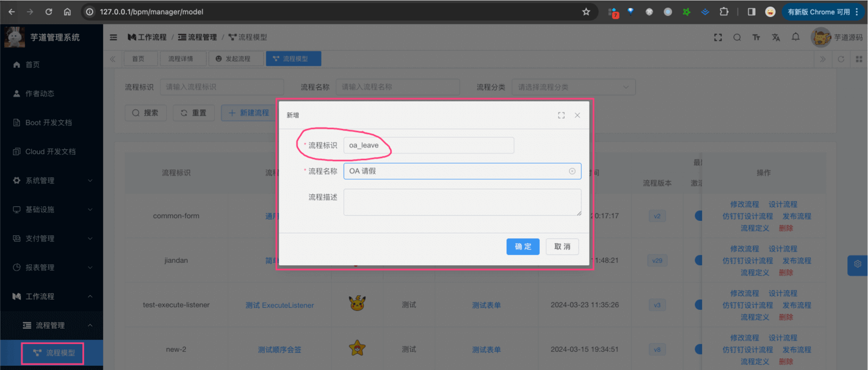The width and height of the screenshot is (868, 370).
Task: Confirm the dialog with 确定 button
Action: click(x=523, y=247)
